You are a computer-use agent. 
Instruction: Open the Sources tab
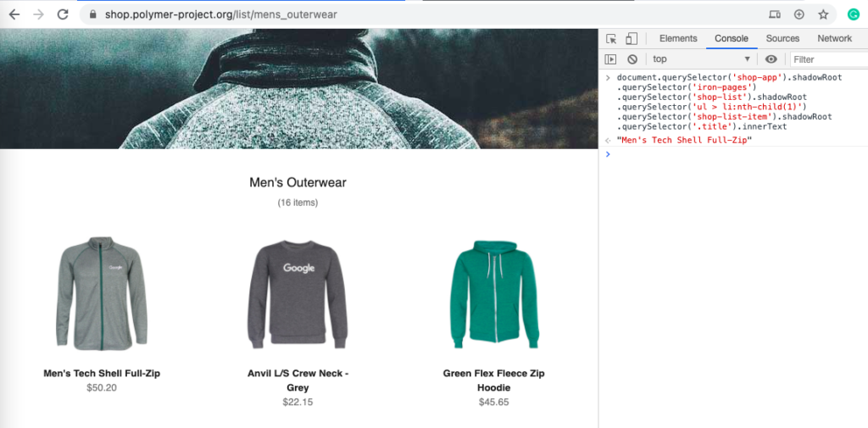(x=782, y=39)
